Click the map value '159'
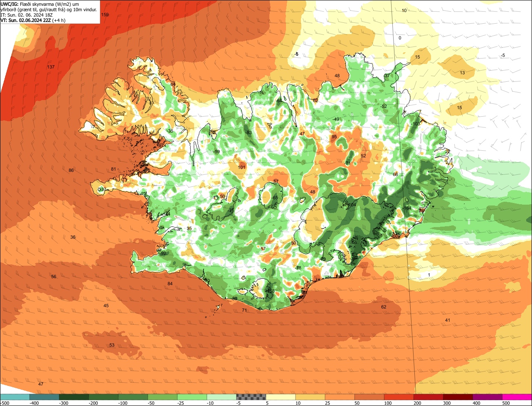Viewport: 532px width, 406px height. pyautogui.click(x=105, y=15)
